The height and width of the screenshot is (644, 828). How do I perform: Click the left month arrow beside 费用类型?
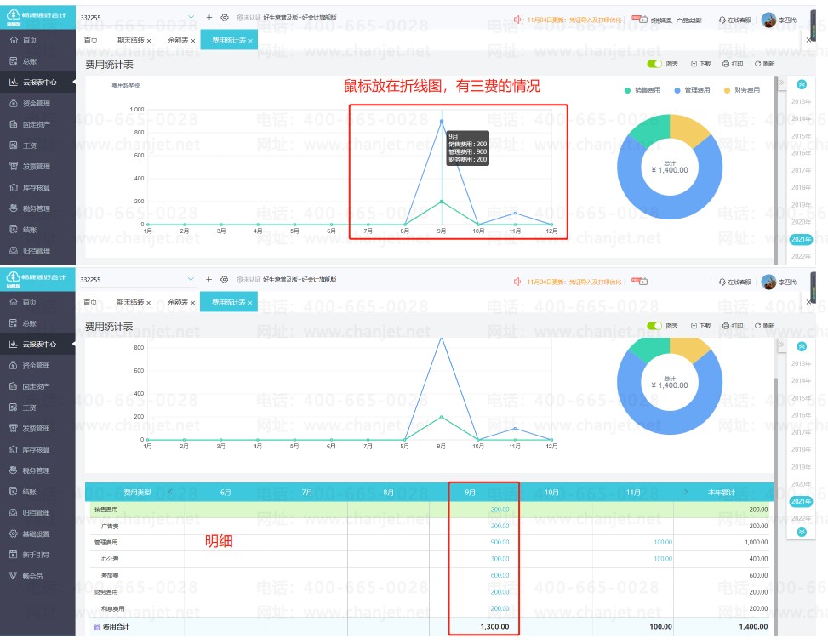click(170, 492)
